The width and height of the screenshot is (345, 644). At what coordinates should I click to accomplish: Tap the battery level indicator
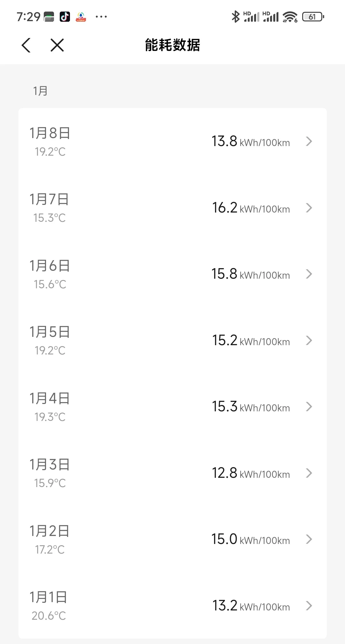tap(313, 17)
